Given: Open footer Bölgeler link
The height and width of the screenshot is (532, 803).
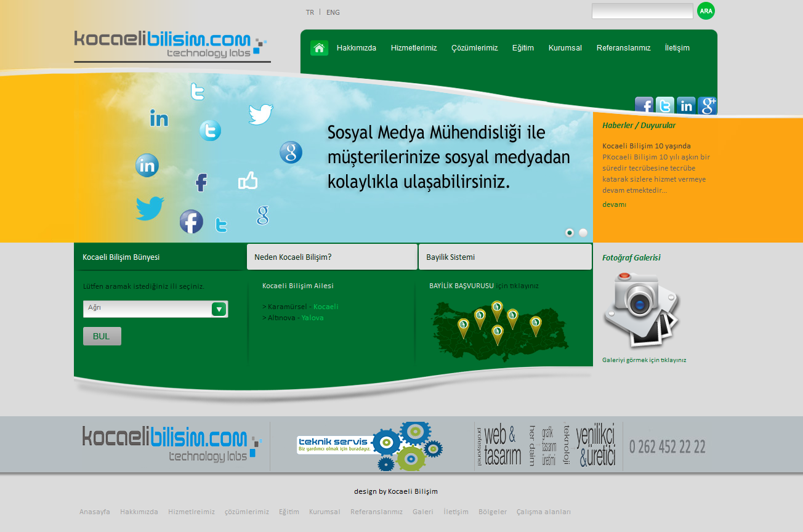Looking at the screenshot, I should [493, 512].
